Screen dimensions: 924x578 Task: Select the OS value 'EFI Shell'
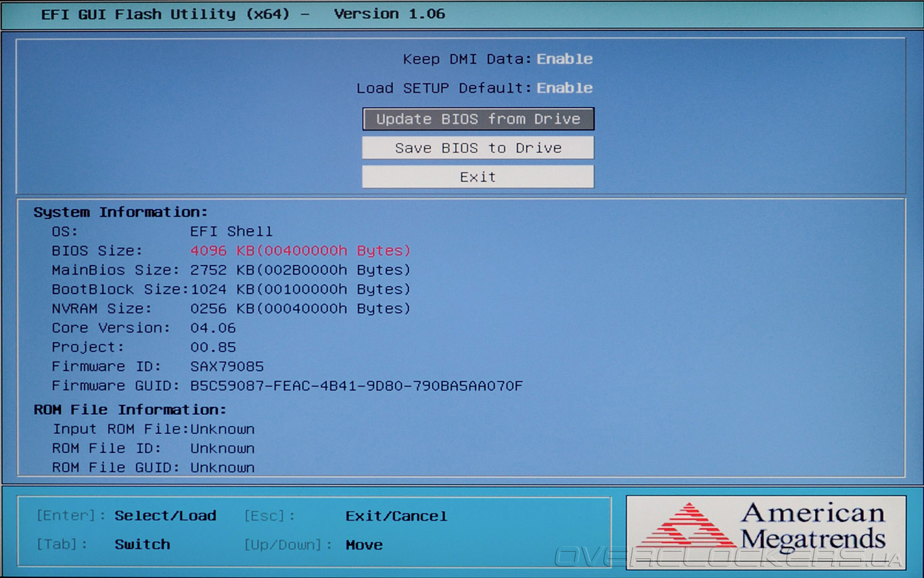(x=231, y=231)
